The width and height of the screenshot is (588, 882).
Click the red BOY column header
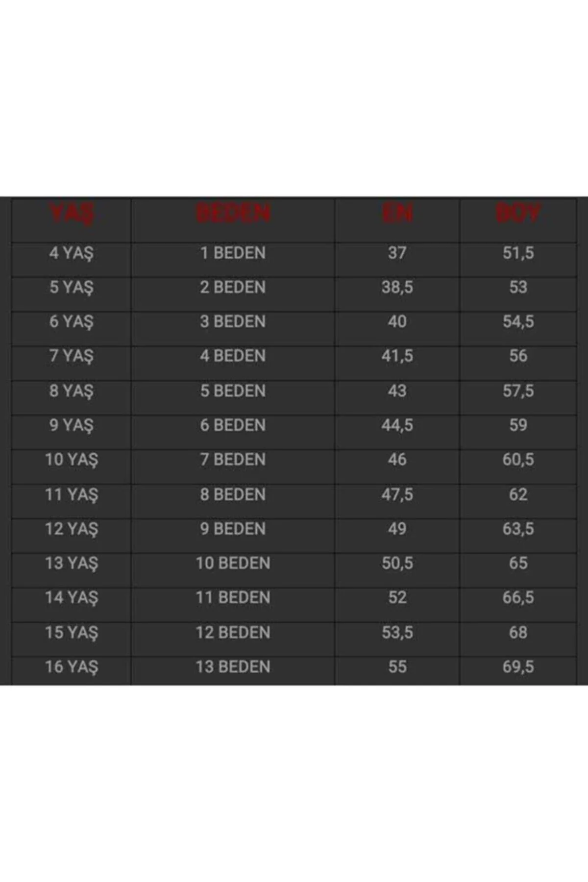coord(518,214)
